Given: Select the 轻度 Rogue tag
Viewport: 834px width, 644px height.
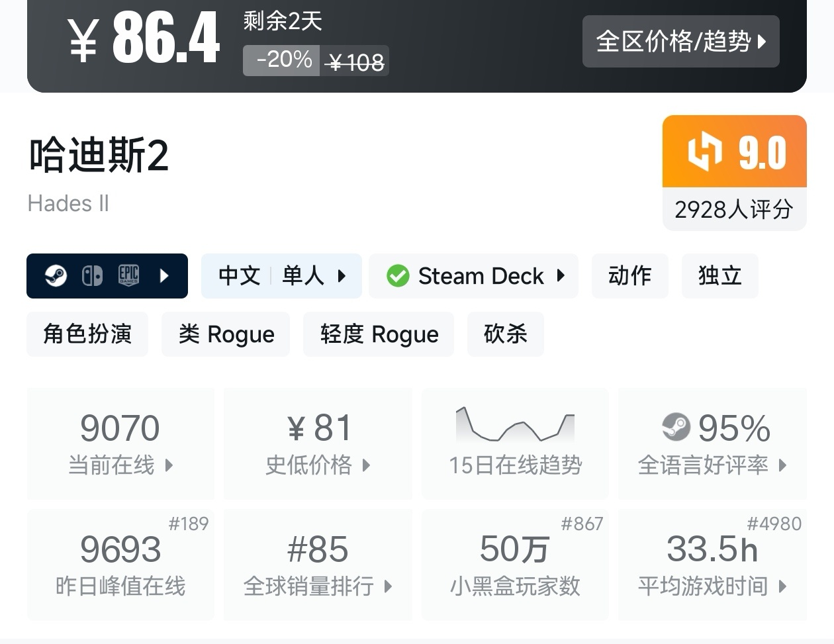Looking at the screenshot, I should (x=379, y=334).
